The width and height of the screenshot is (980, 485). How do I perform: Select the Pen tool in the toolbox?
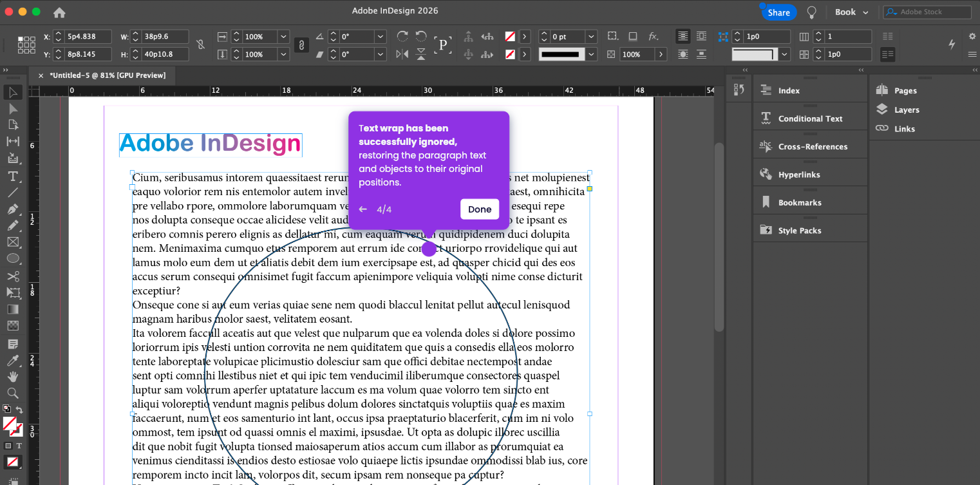[x=13, y=209]
